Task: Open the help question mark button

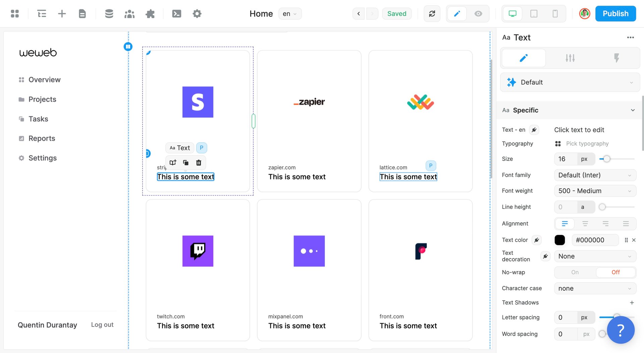Action: point(621,330)
